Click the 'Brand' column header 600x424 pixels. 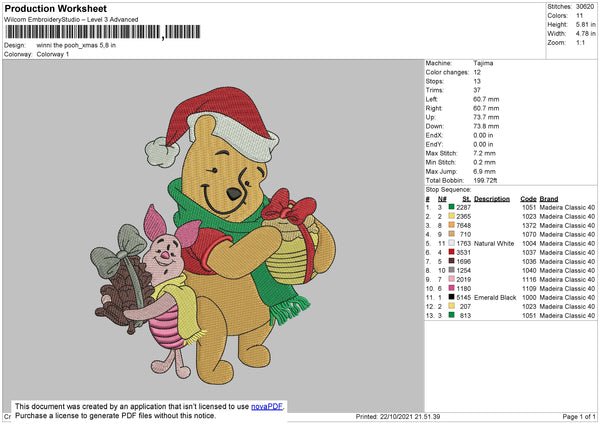tap(549, 199)
